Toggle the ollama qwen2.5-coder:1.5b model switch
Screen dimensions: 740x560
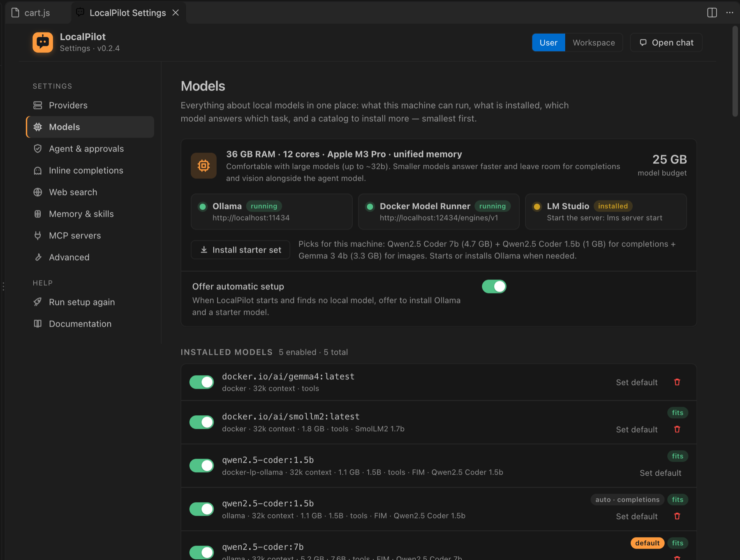point(201,509)
